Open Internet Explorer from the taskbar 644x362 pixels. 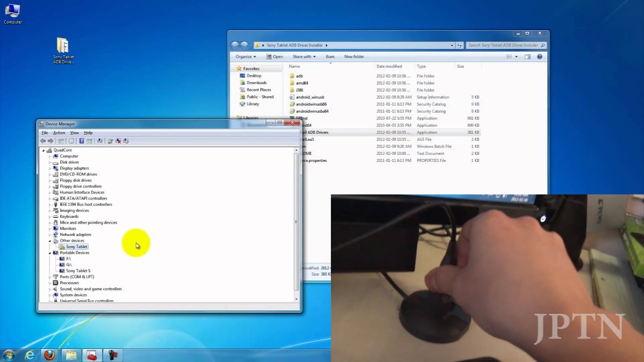pyautogui.click(x=30, y=355)
